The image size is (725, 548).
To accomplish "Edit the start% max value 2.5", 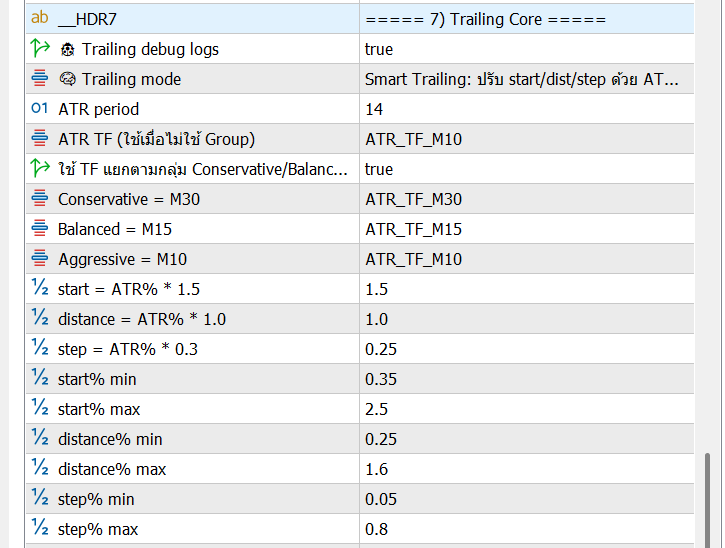I will tap(377, 409).
